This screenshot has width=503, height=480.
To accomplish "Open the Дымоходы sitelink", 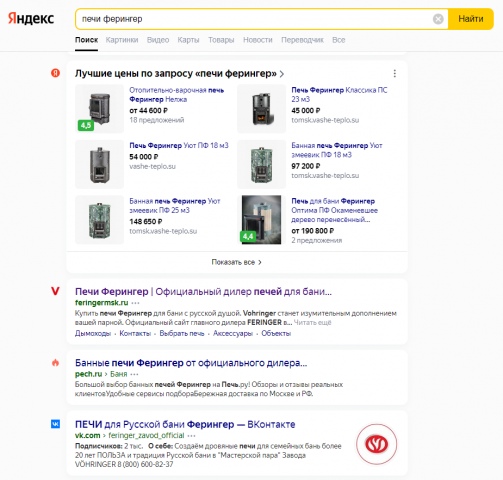I will (x=93, y=333).
